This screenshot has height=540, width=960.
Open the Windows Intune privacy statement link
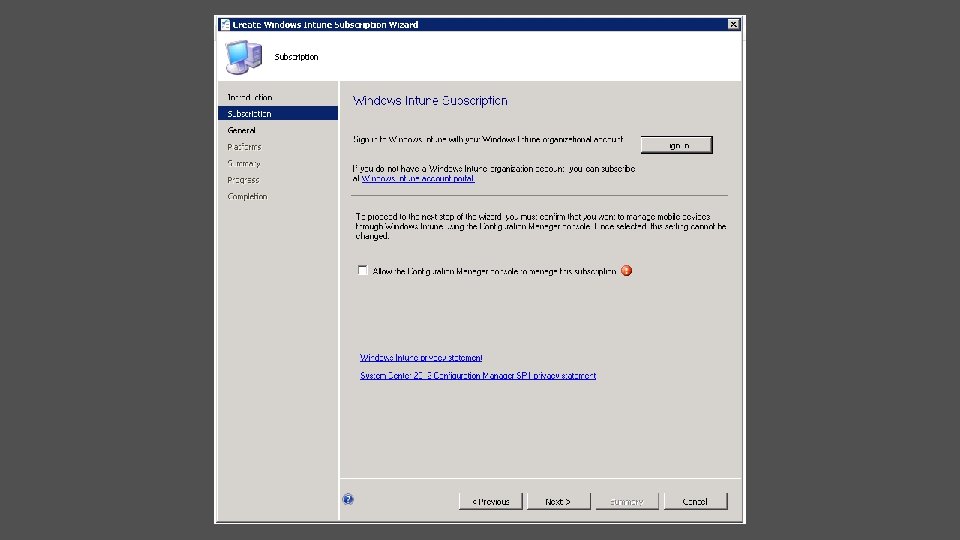[x=421, y=358]
